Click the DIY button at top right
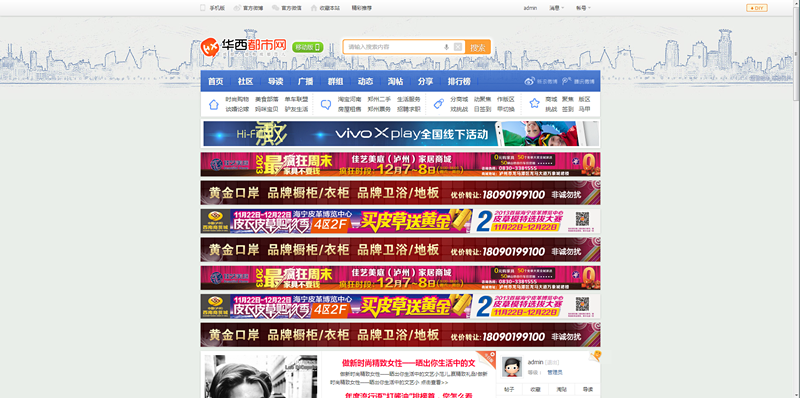The image size is (800, 398). tap(757, 8)
